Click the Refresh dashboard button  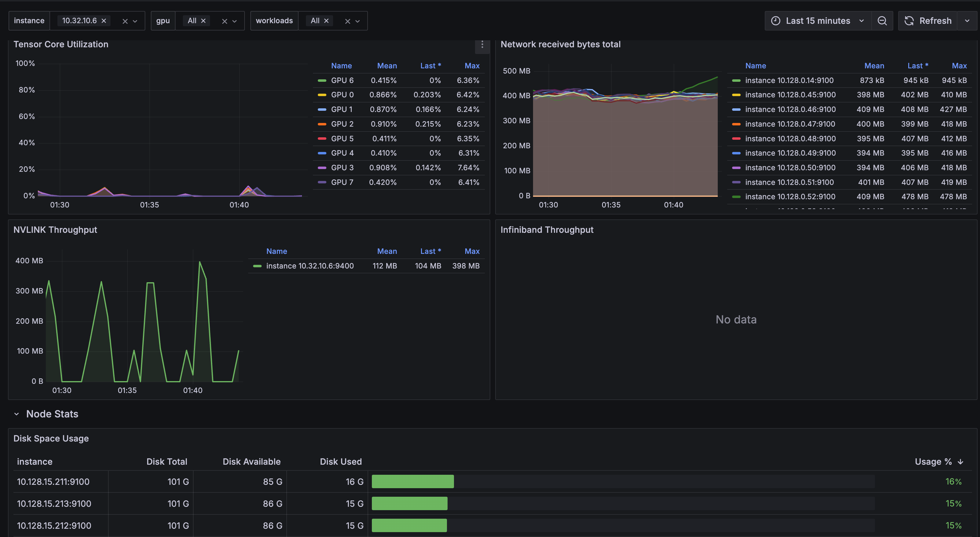(928, 21)
